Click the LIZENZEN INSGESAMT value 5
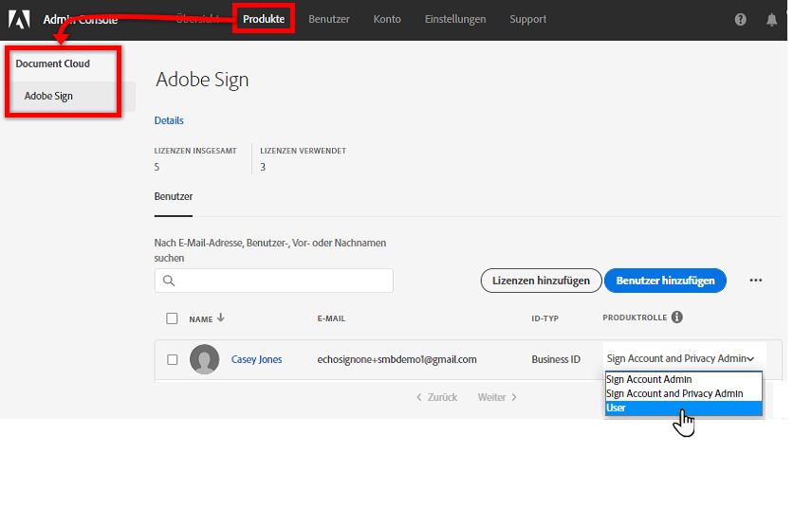Image resolution: width=812 pixels, height=508 pixels. (x=157, y=167)
